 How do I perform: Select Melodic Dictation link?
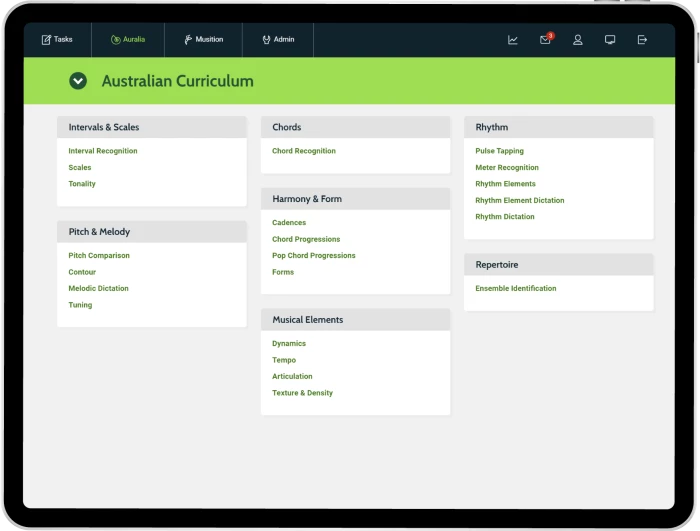coord(98,288)
